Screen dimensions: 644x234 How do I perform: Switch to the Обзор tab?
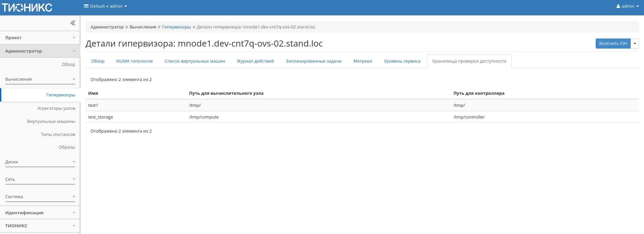coord(98,61)
